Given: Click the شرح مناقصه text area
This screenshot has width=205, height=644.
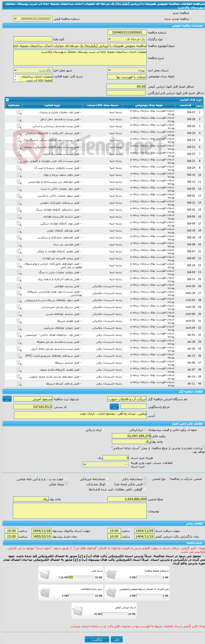Looking at the screenshot, I should [80, 57].
